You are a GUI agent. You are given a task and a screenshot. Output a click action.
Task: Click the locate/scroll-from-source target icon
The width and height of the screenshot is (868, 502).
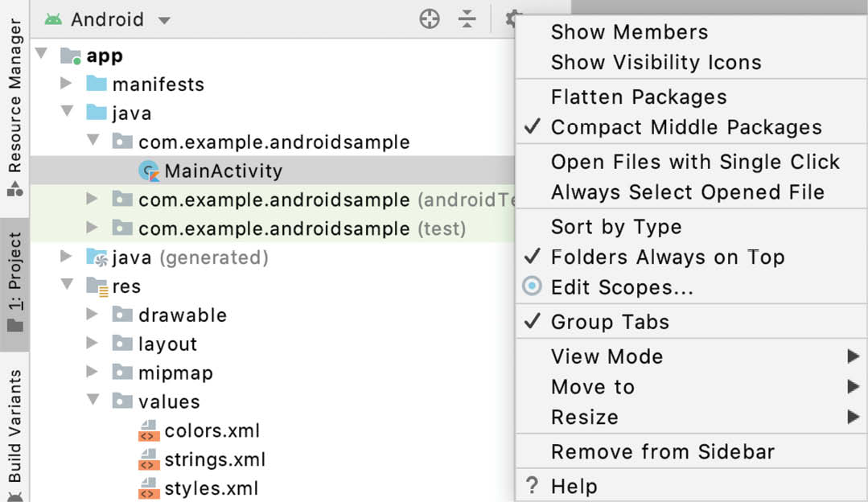click(x=430, y=19)
